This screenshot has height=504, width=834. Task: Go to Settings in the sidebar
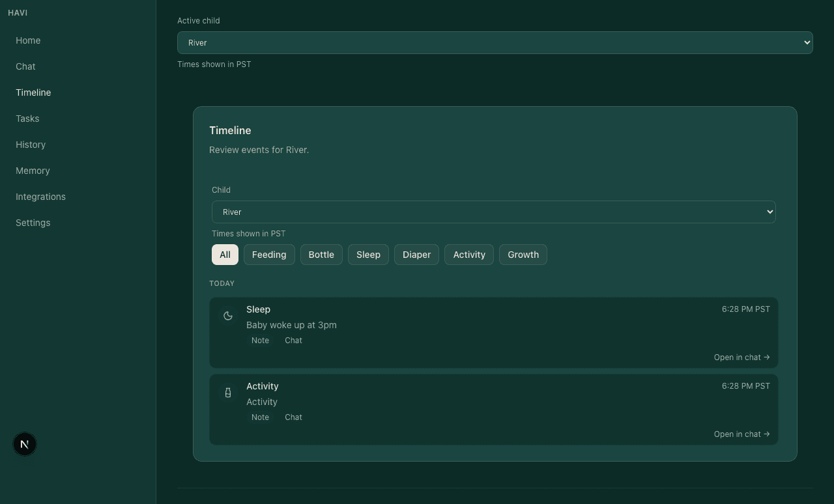pos(33,223)
